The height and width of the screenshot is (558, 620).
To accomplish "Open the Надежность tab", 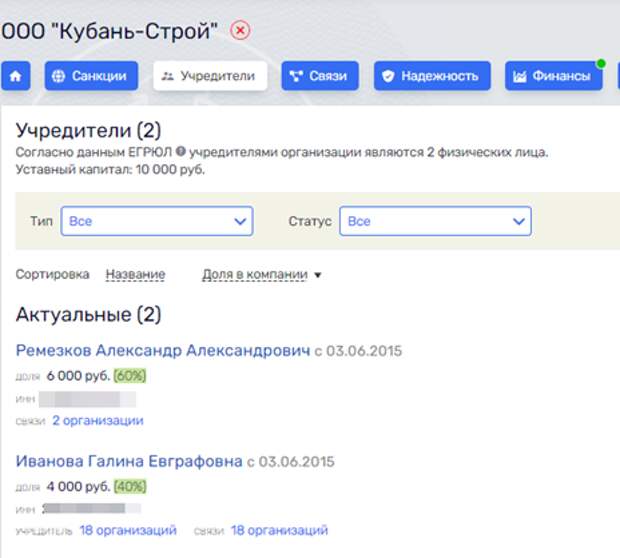I will tap(432, 76).
